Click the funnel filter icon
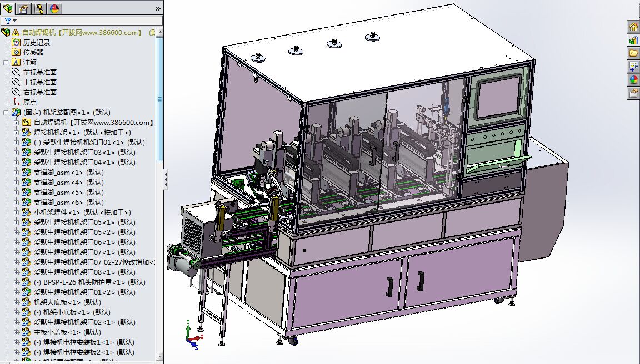This screenshot has height=364, width=640. 7,21
